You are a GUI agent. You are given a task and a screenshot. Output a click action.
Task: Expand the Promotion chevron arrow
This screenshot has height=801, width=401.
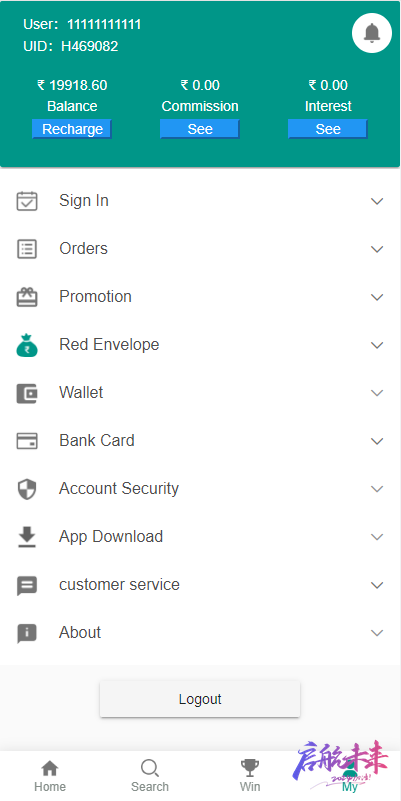[x=377, y=297]
